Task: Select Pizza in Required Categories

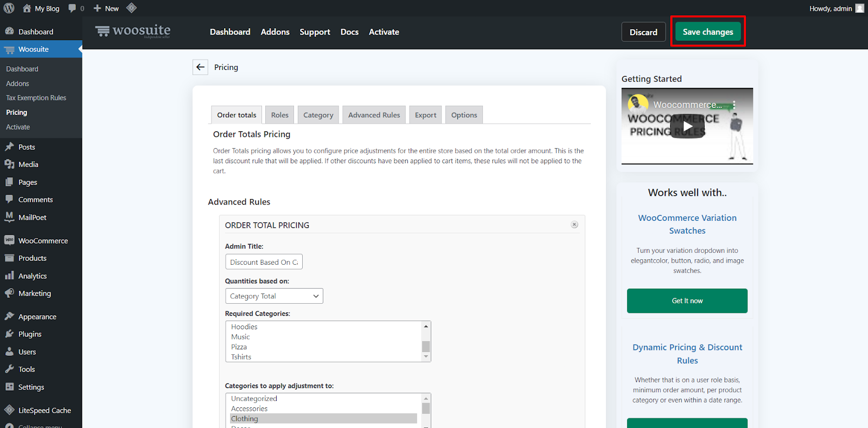Action: (239, 347)
